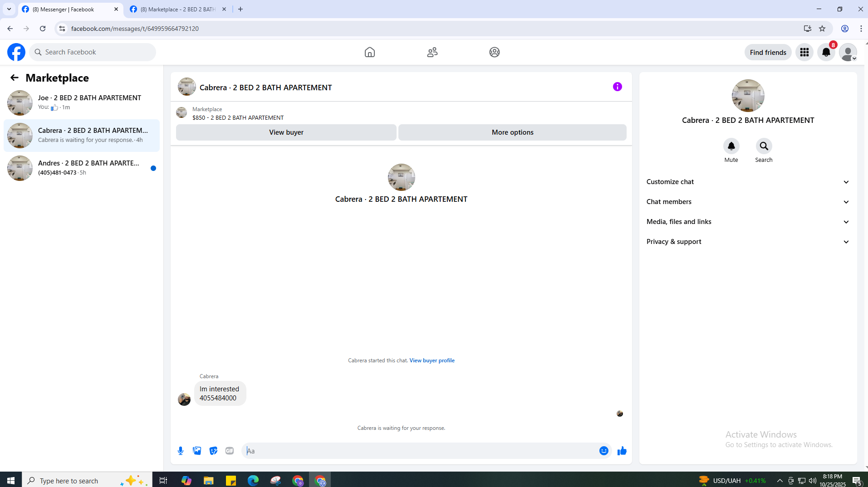Expand Privacy & support section
868x487 pixels.
coord(748,242)
